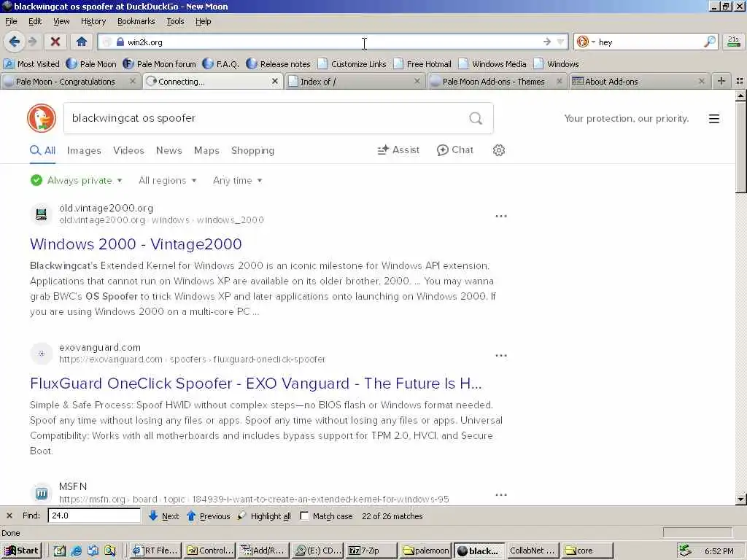Enable the Match case checkbox

(x=304, y=516)
